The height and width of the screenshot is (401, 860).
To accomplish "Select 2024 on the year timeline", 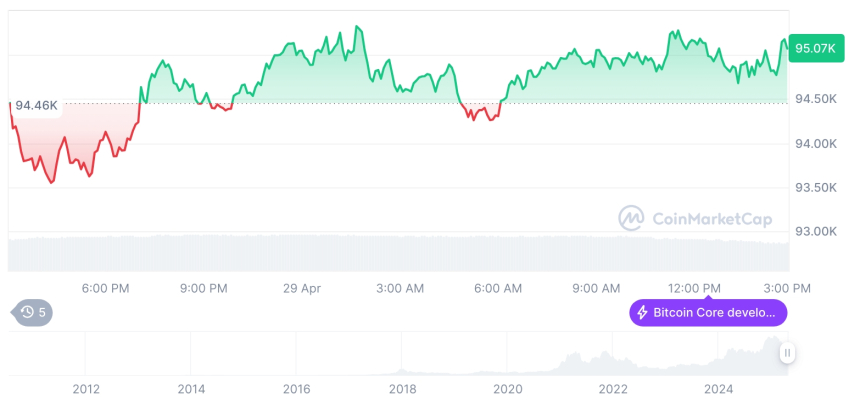I will tap(719, 389).
